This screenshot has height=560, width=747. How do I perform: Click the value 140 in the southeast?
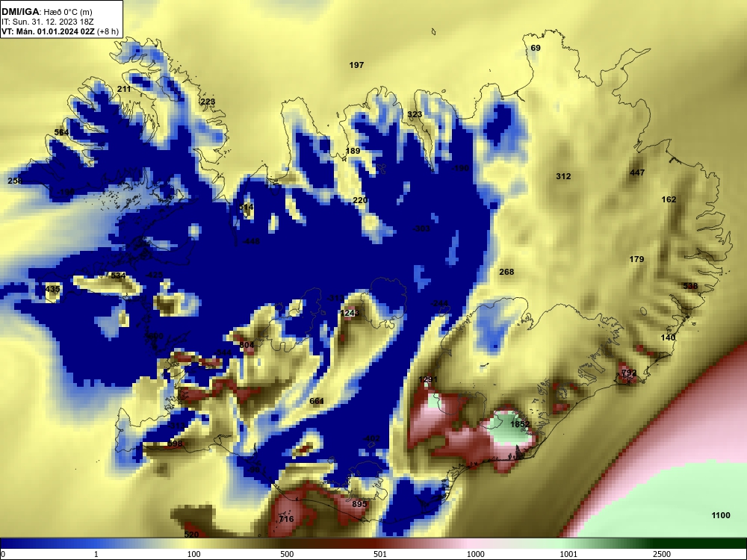pos(668,337)
